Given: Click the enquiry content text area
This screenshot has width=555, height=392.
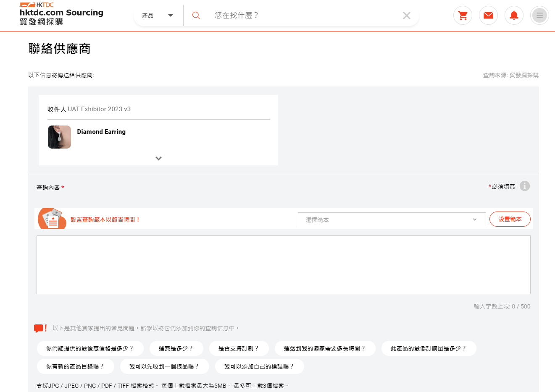Looking at the screenshot, I should pos(283,265).
